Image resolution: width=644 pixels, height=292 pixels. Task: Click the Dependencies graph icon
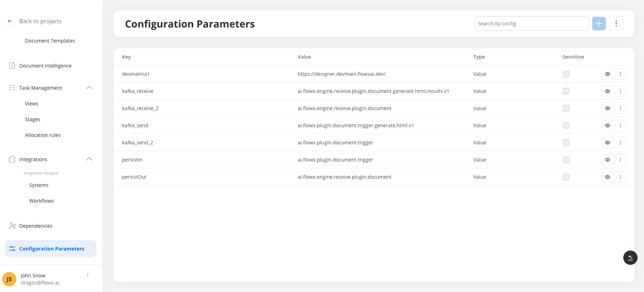[12, 226]
